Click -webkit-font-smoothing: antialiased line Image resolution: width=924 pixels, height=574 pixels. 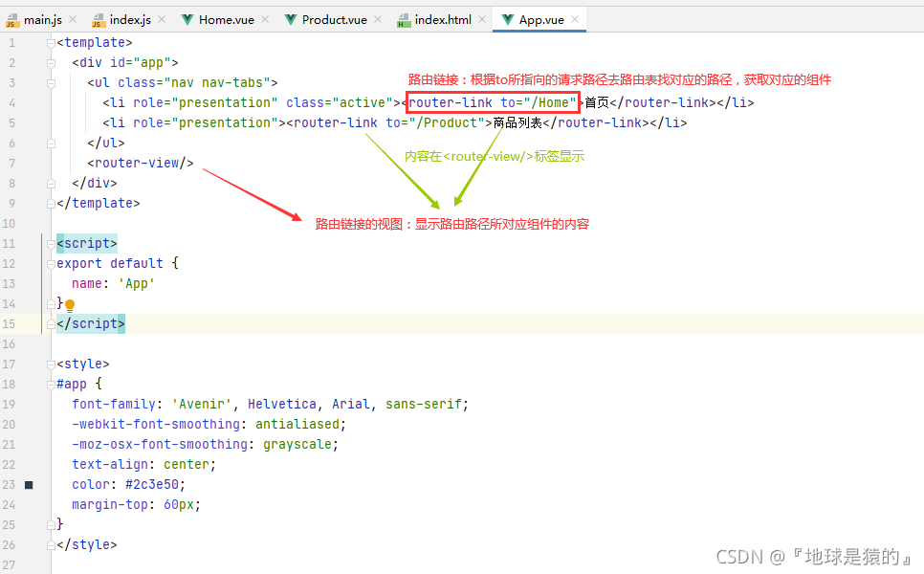point(209,425)
